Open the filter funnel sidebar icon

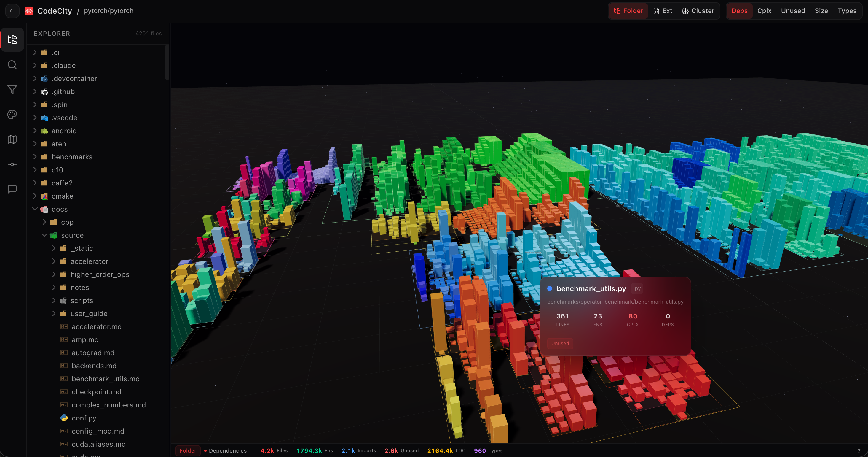coord(12,90)
